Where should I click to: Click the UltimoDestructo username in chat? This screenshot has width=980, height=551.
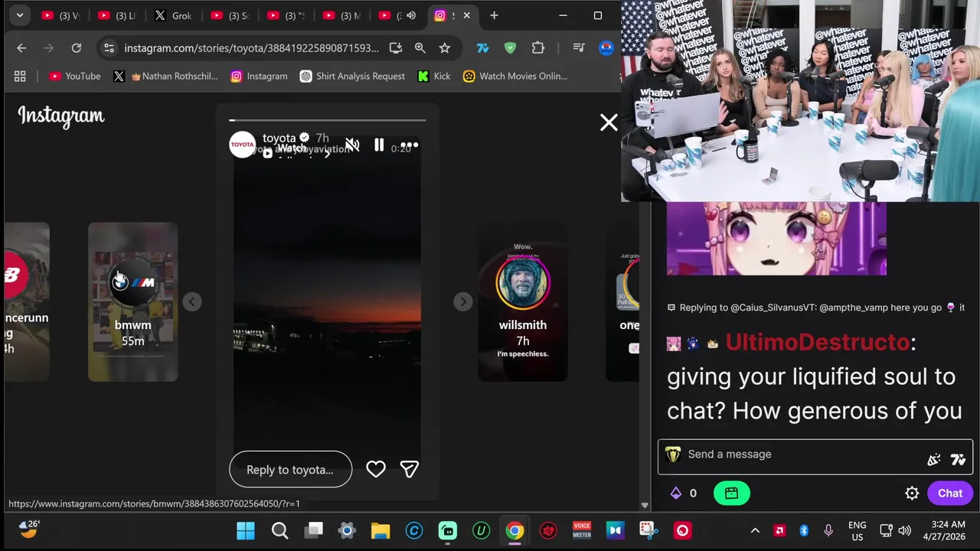coord(818,342)
